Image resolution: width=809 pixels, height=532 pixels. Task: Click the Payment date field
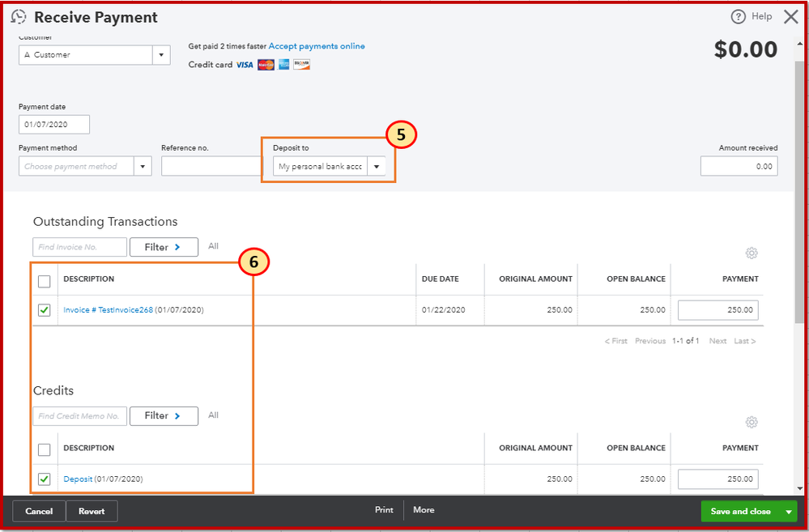(54, 125)
